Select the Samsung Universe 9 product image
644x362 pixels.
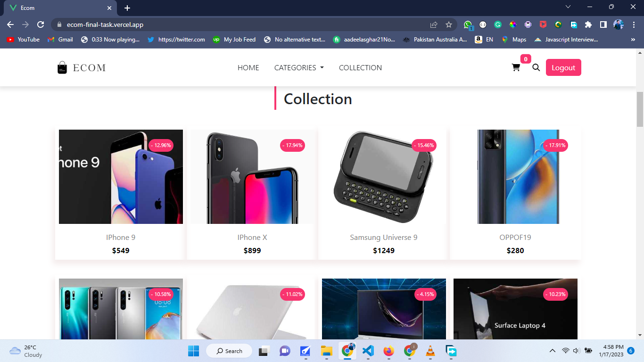(384, 177)
